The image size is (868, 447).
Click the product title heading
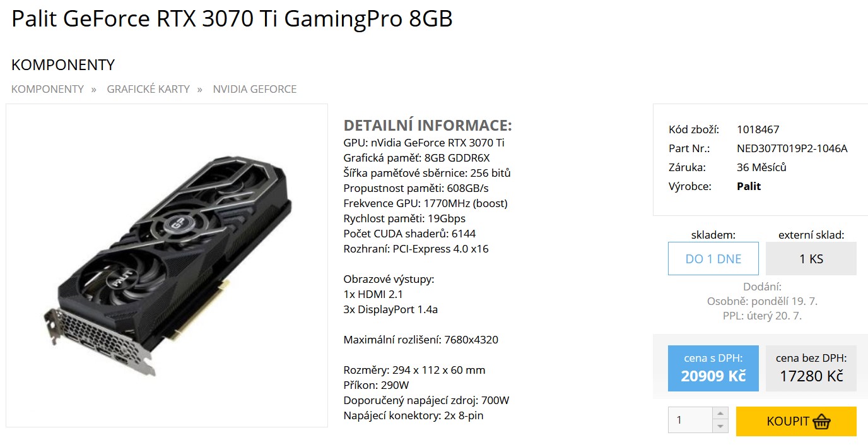point(232,19)
